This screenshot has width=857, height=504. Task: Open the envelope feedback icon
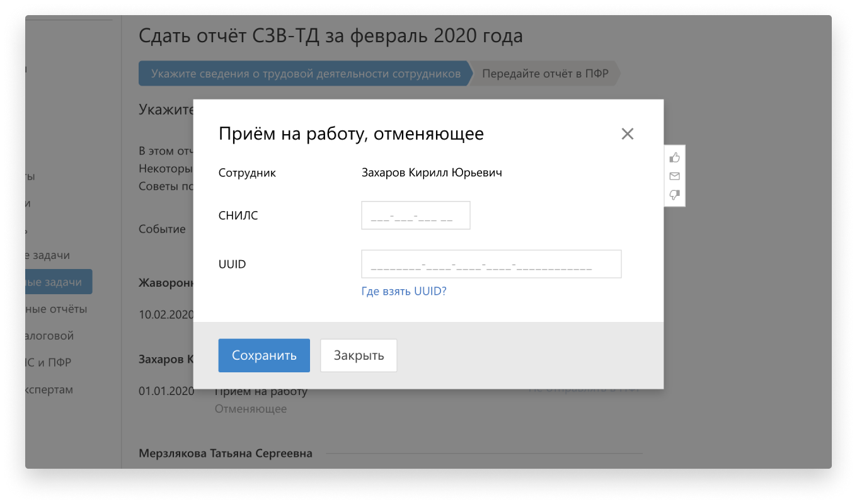point(674,176)
